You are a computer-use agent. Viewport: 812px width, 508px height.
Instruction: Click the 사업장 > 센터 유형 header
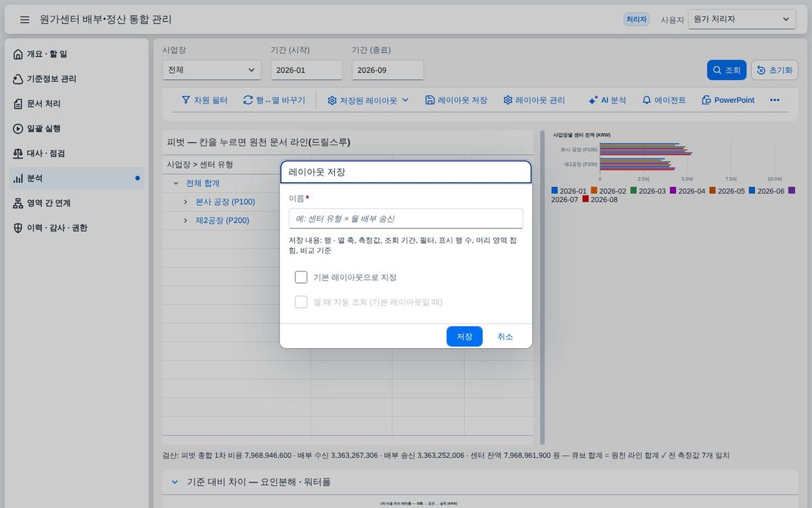click(x=200, y=165)
